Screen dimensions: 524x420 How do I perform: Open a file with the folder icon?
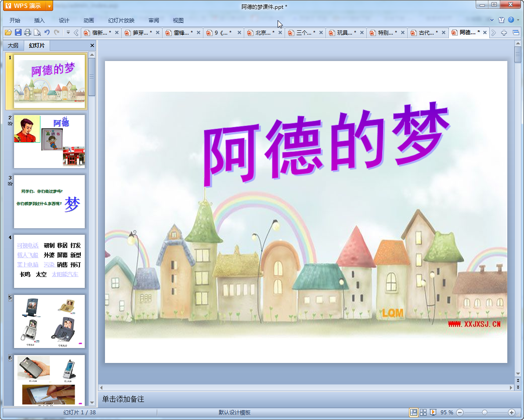(x=8, y=32)
